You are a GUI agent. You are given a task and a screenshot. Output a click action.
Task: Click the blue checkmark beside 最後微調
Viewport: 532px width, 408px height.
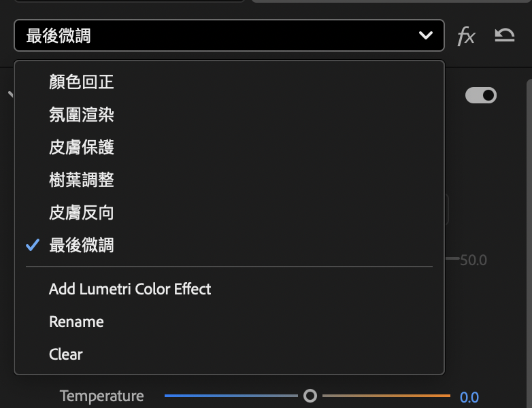coord(32,245)
